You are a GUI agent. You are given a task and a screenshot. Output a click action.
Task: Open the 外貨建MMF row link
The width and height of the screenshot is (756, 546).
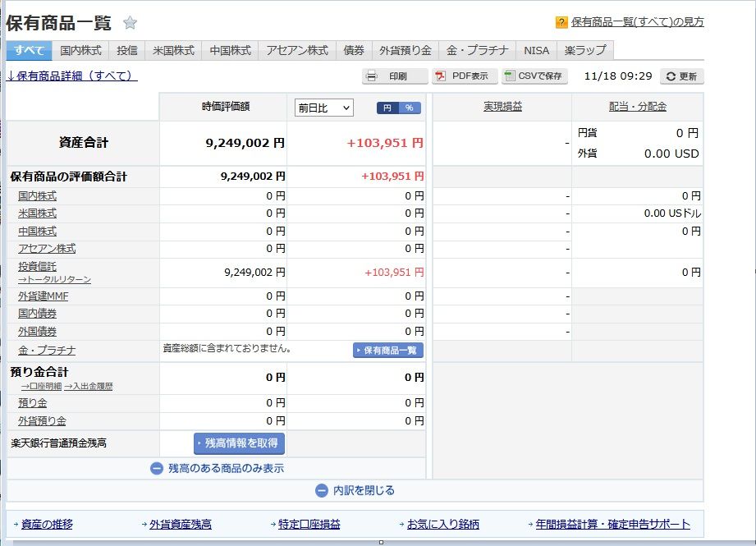(x=44, y=296)
